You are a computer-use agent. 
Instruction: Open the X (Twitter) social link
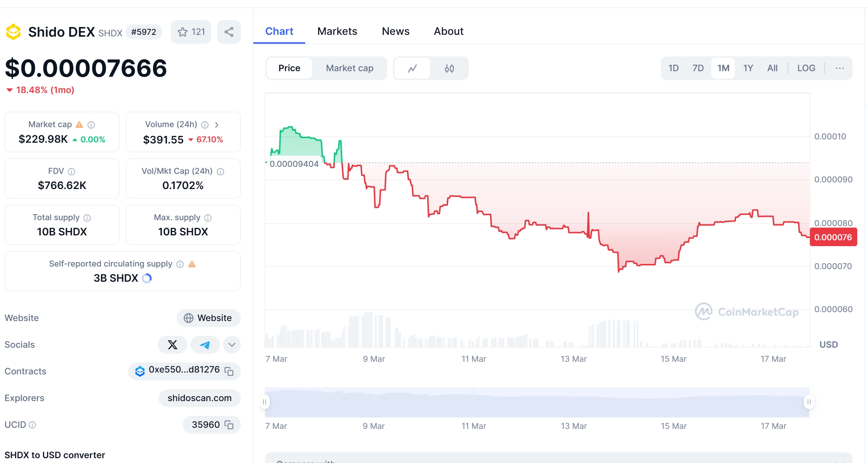[173, 345]
